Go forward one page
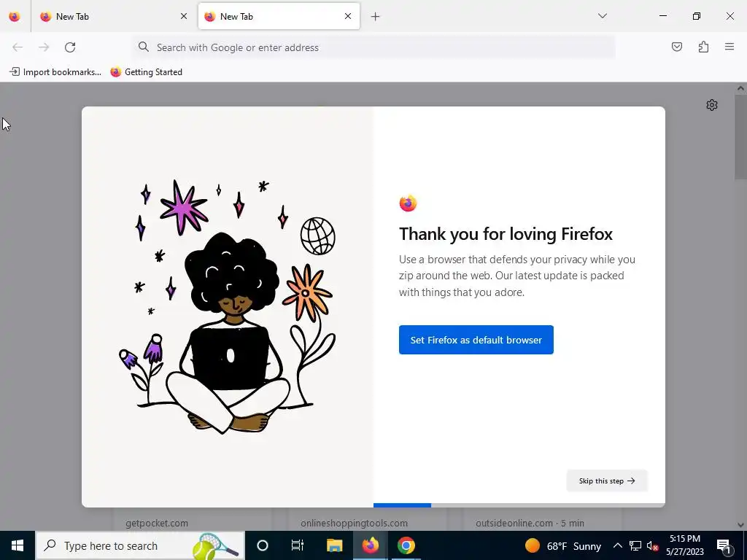The height and width of the screenshot is (560, 747). point(44,47)
